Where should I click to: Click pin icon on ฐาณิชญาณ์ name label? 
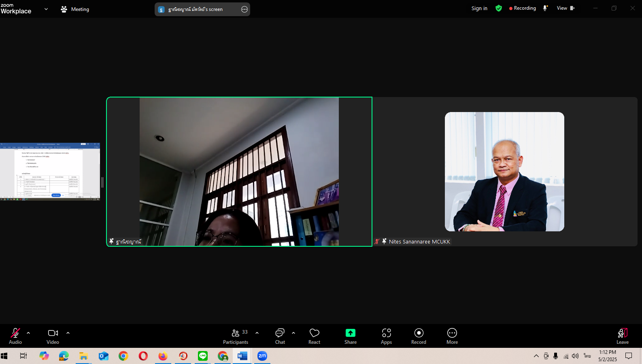coord(112,241)
